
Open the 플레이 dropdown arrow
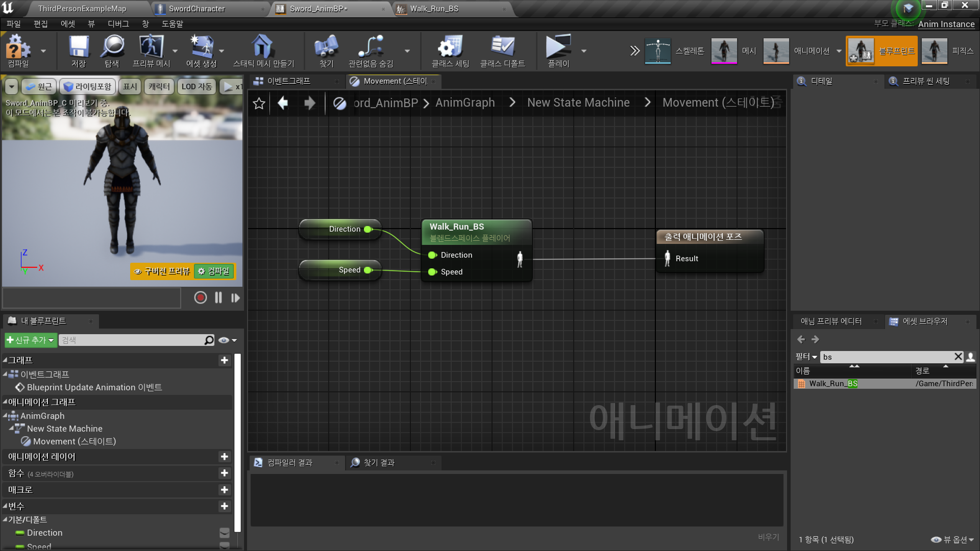[583, 51]
